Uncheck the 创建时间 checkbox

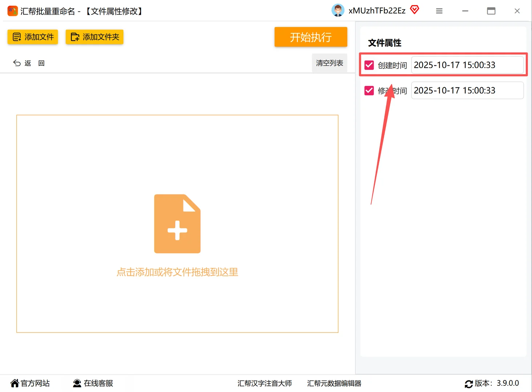pyautogui.click(x=369, y=65)
